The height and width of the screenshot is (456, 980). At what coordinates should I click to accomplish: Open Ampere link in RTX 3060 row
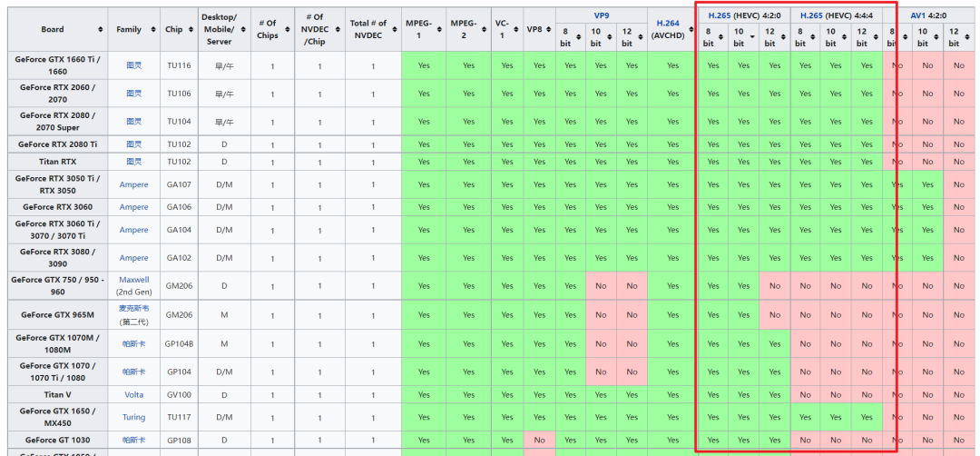tap(133, 207)
